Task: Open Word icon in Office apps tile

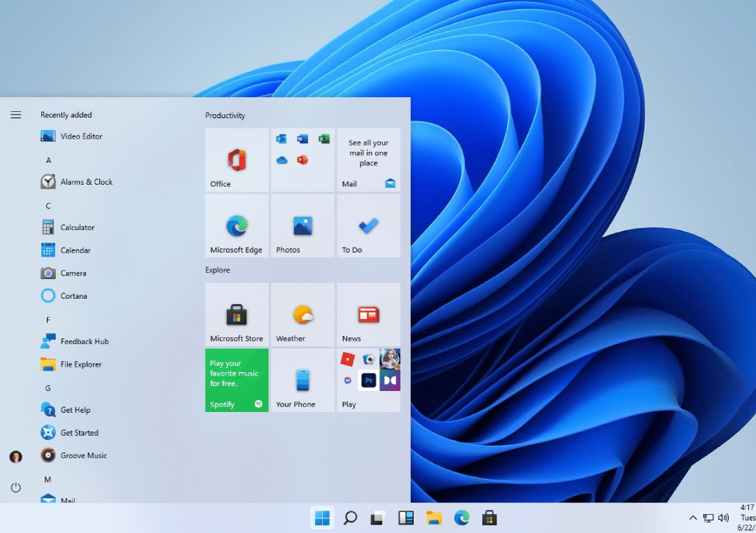Action: click(x=302, y=139)
